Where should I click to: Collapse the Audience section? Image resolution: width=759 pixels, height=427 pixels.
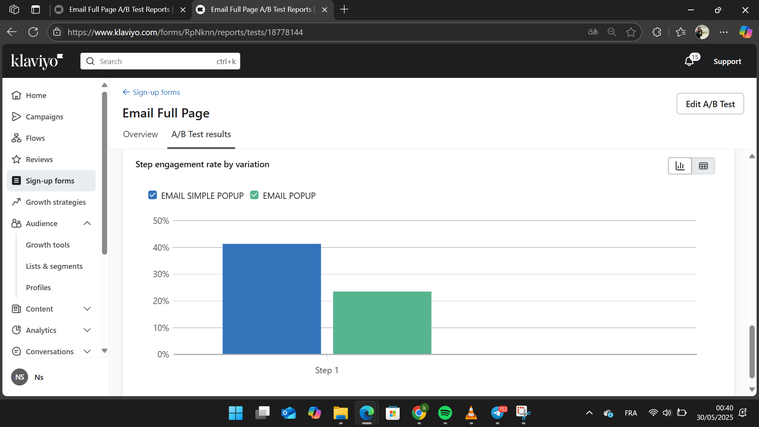(x=87, y=224)
